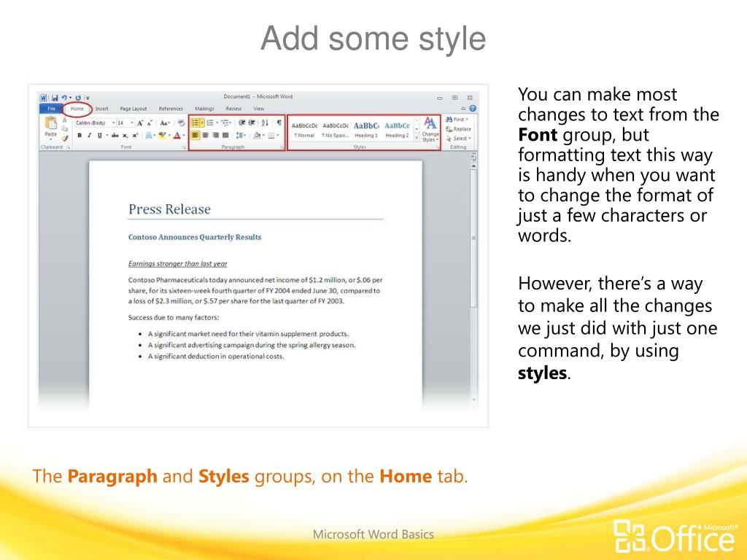Click the Numbering list icon
Screen dimensions: 747x560
pos(209,122)
